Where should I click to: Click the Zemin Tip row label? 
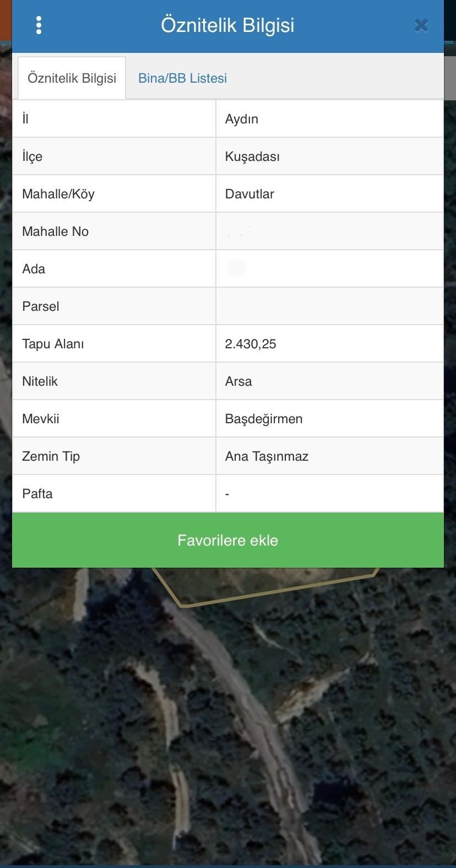(x=51, y=456)
